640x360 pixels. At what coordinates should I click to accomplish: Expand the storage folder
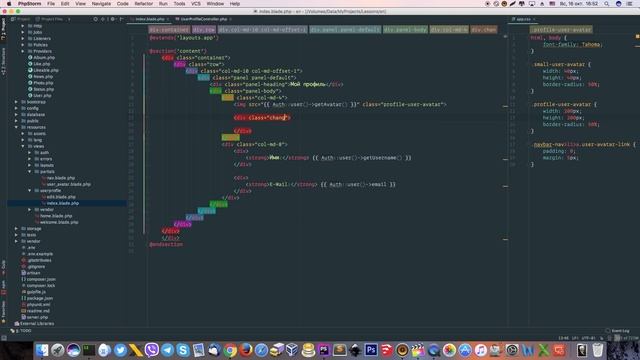[16, 229]
